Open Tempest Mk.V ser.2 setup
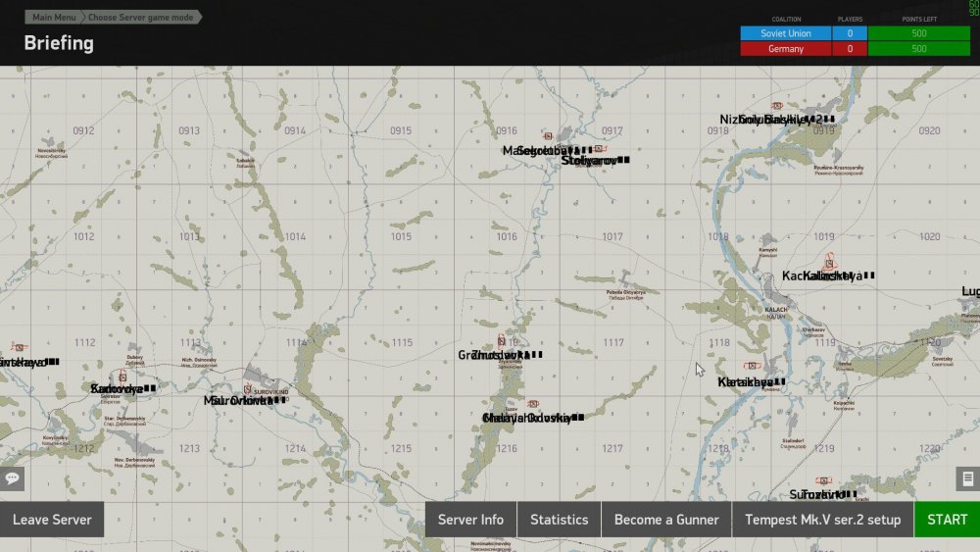Screen dimensions: 980x552 coord(822,520)
